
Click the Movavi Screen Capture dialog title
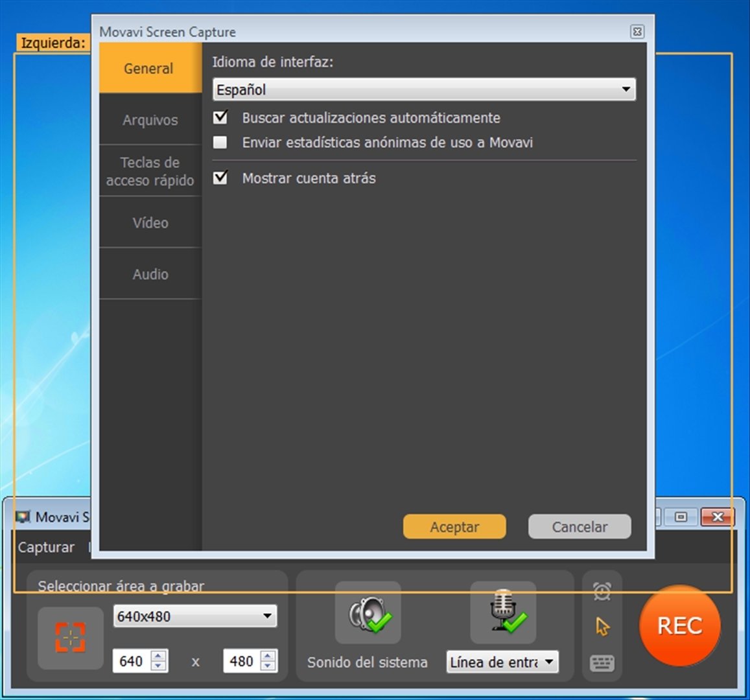167,32
